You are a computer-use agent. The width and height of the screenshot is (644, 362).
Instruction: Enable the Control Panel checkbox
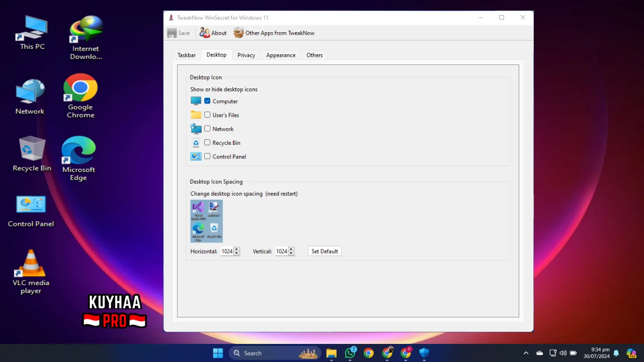[x=207, y=156]
